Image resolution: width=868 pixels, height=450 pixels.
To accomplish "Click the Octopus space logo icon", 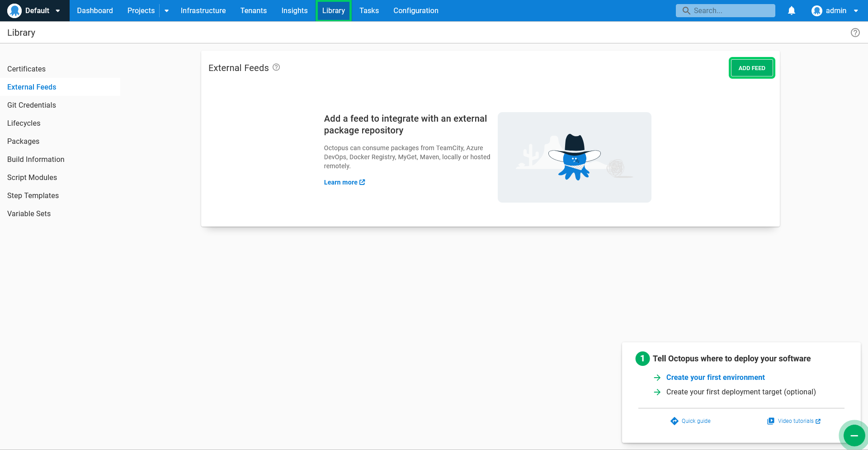I will 14,10.
